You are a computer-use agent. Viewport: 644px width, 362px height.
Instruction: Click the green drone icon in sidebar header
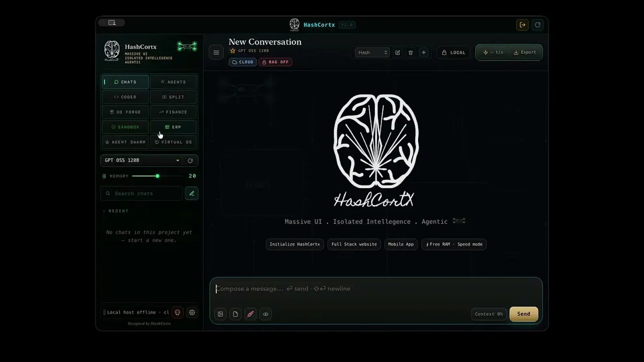187,47
